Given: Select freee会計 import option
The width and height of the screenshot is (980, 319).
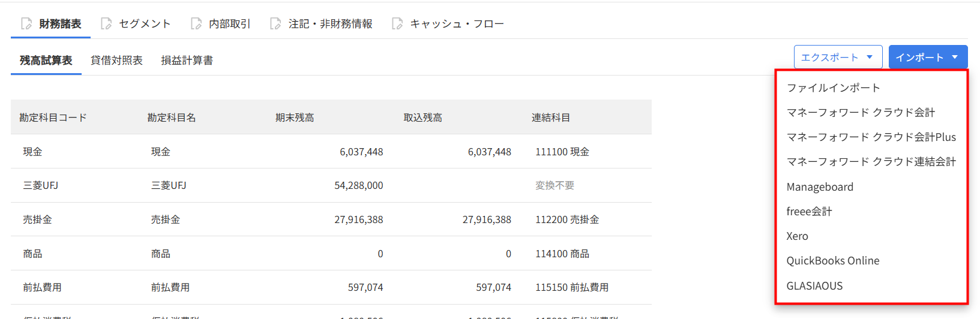Looking at the screenshot, I should click(x=809, y=212).
